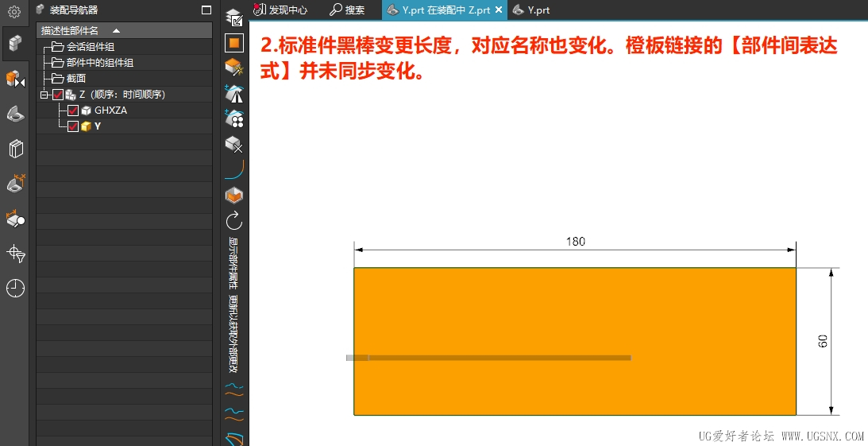Click the 更新以获取外部更改 vertical button
The height and width of the screenshot is (446, 868).
[x=233, y=334]
